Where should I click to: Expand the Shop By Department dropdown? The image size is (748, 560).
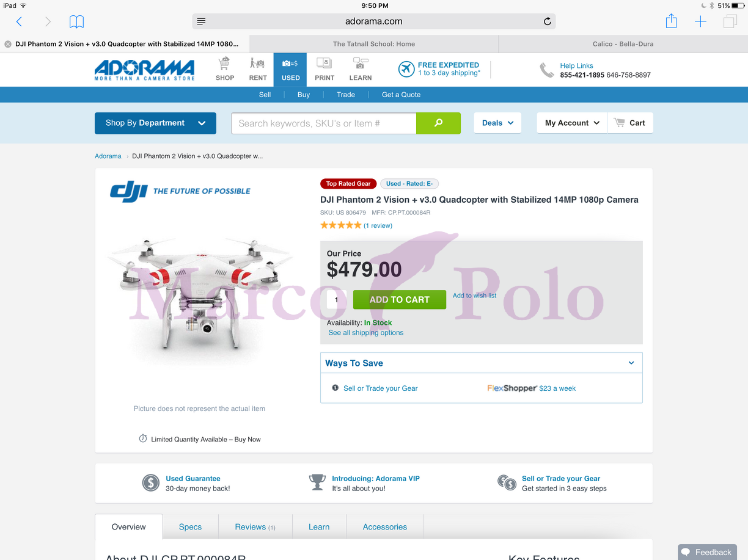pyautogui.click(x=155, y=123)
